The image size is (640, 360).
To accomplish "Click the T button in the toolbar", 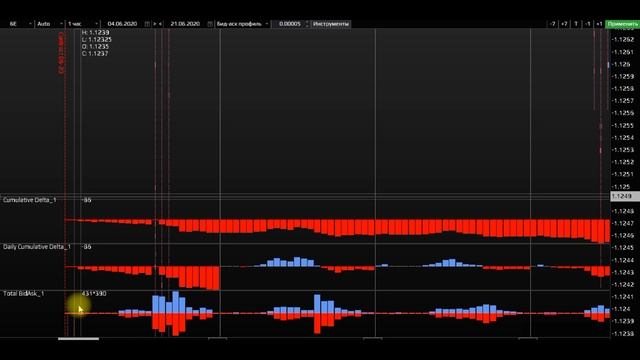I will click(576, 24).
